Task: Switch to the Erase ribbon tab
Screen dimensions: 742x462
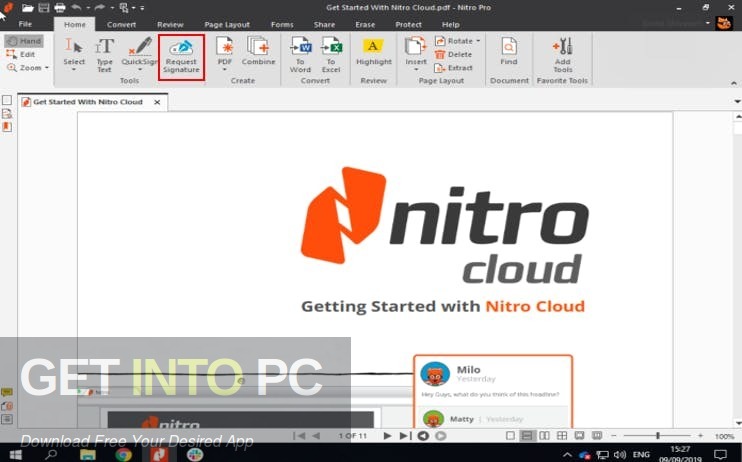Action: click(x=365, y=25)
